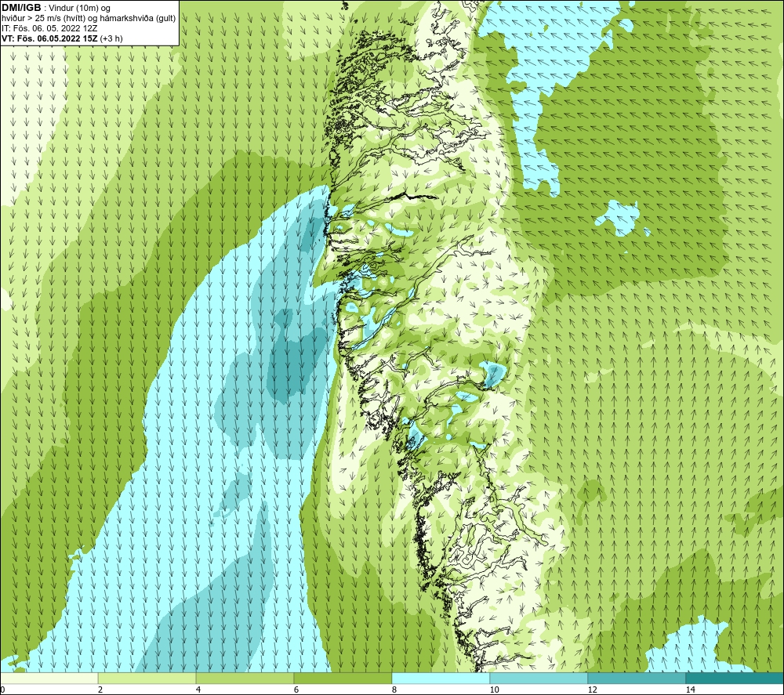Screen dimensions: 784x695
Task: Click the 8–10 m/s light cyan legend swatch
Action: [441, 678]
